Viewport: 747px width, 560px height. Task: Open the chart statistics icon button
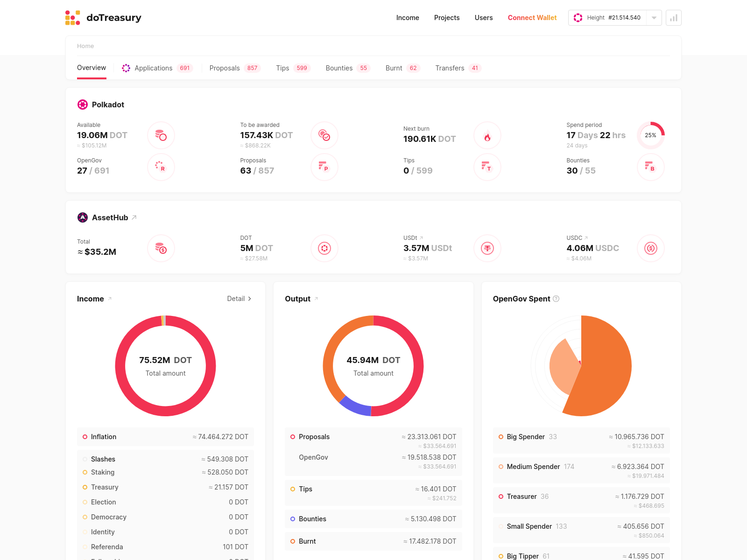point(674,18)
